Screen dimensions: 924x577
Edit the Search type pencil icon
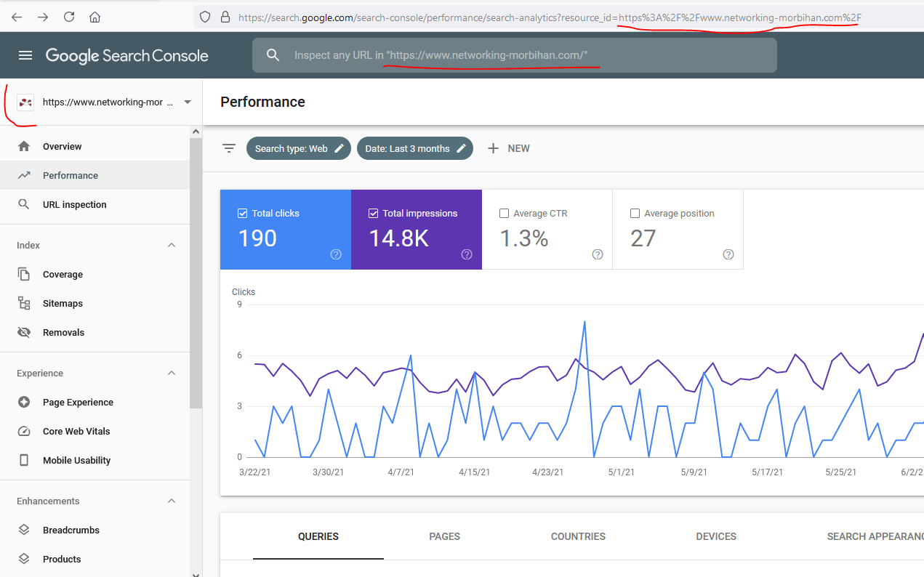[339, 148]
